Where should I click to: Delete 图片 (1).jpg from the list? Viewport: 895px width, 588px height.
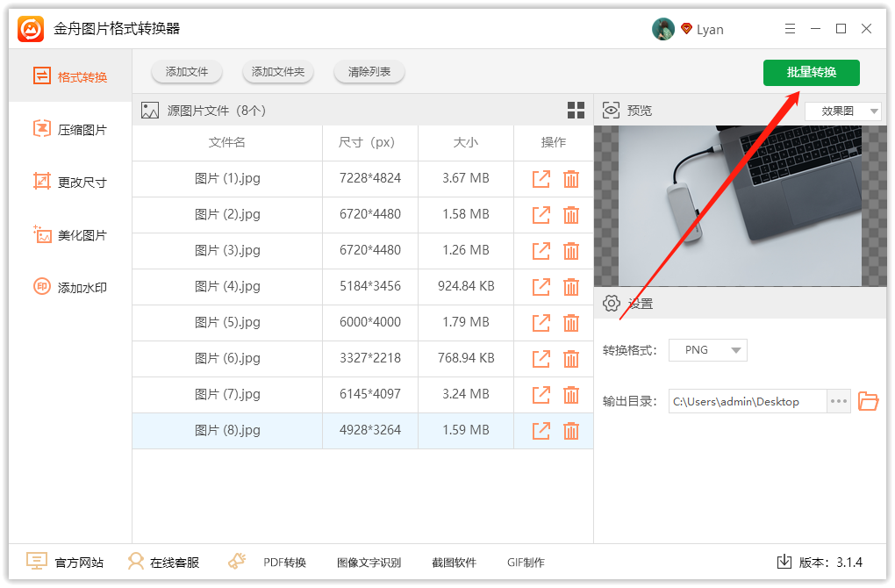click(x=571, y=179)
